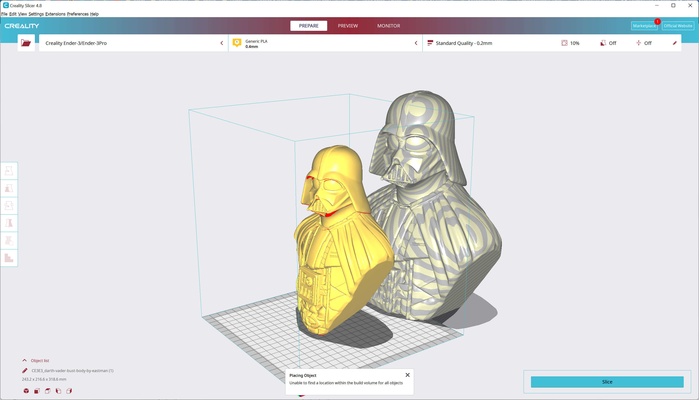Switch to right side view cube icon
Image resolution: width=699 pixels, height=400 pixels.
click(x=69, y=391)
